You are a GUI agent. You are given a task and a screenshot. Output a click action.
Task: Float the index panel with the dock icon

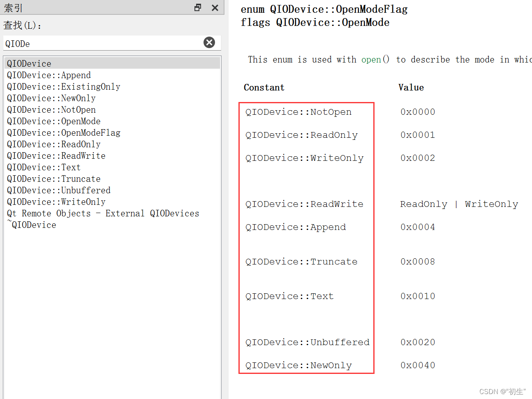198,7
